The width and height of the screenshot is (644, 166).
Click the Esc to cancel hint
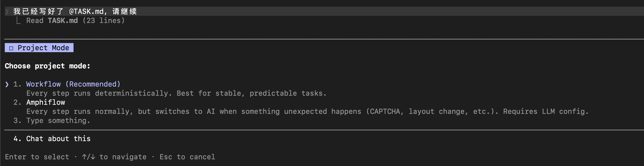point(187,157)
